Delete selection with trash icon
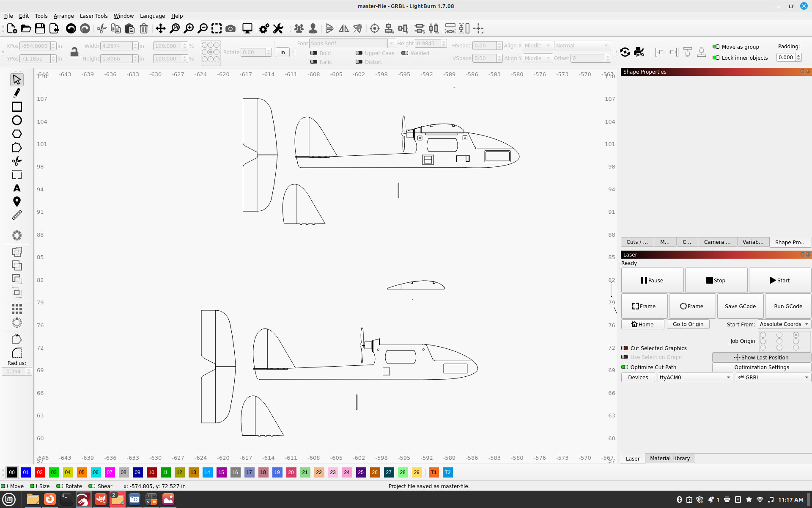The image size is (812, 508). 144,28
